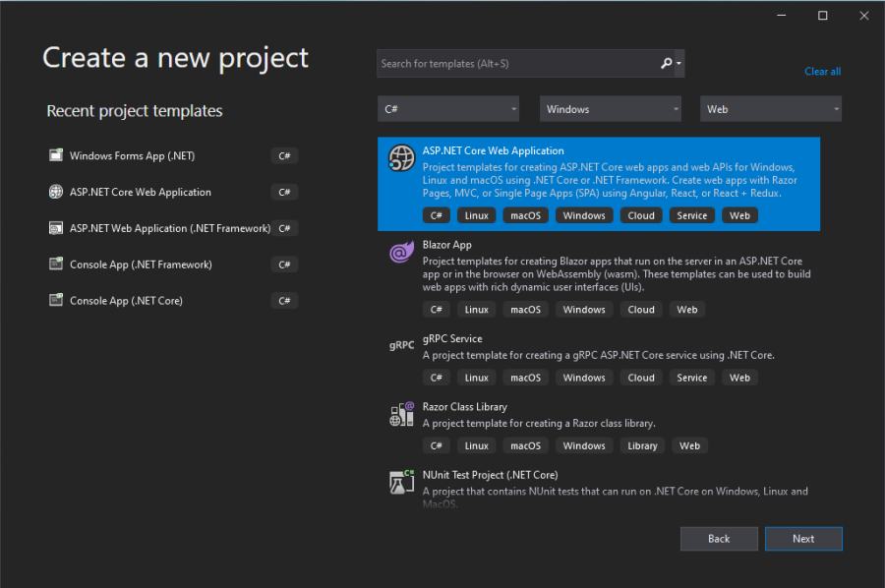
Task: Close the Create a new project dialog
Action: coord(864,15)
